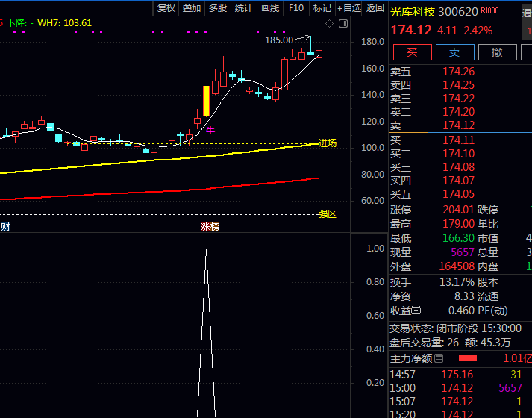Click the magenta 牛 marker
This screenshot has width=532, height=418.
click(x=210, y=130)
